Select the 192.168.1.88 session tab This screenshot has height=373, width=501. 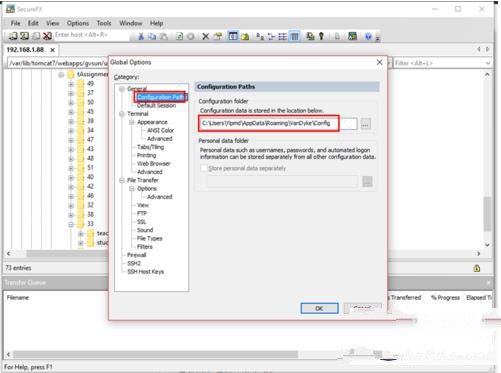click(x=25, y=50)
